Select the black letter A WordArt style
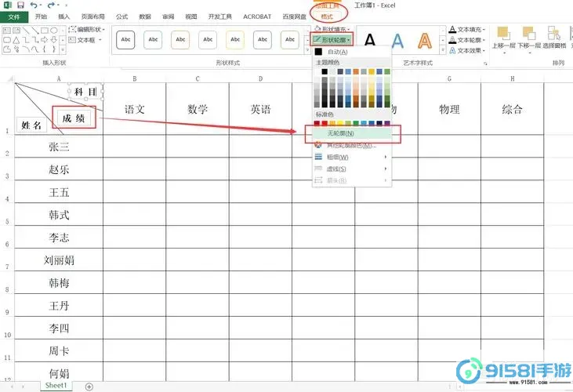The image size is (573, 392). [369, 39]
